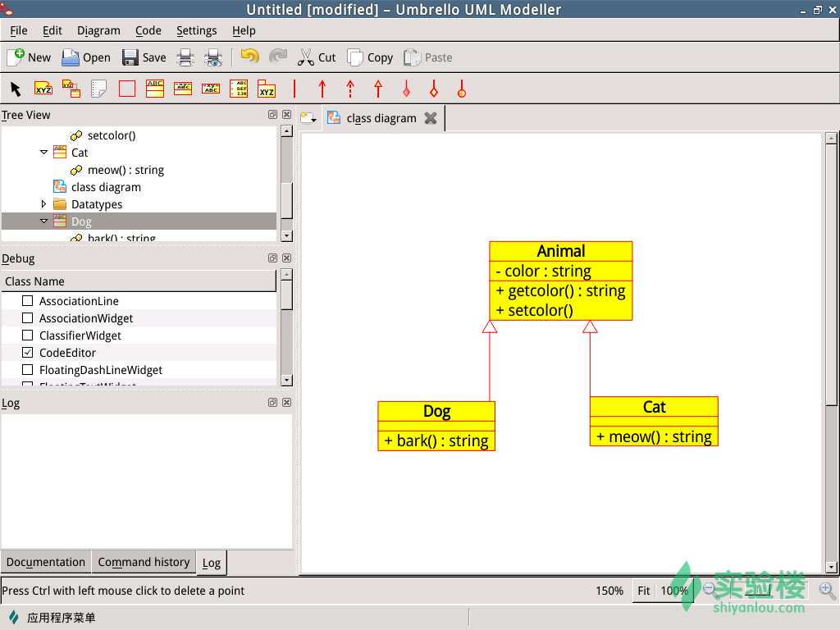Click the Print icon

click(185, 57)
